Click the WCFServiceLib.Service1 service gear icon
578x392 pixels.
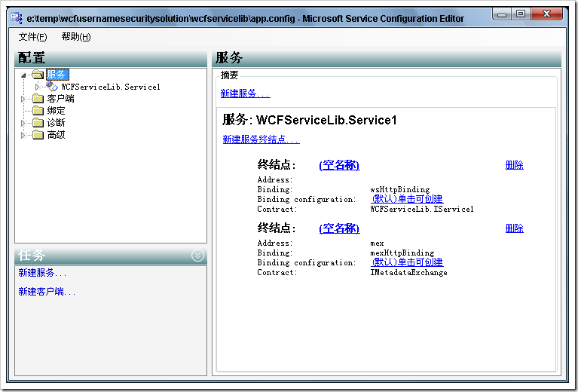click(52, 87)
